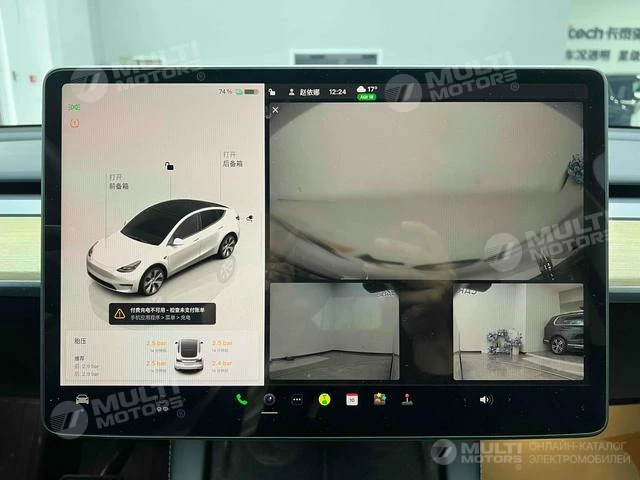Select the left side camera thumbnail
This screenshot has width=640, height=480.
(334, 331)
